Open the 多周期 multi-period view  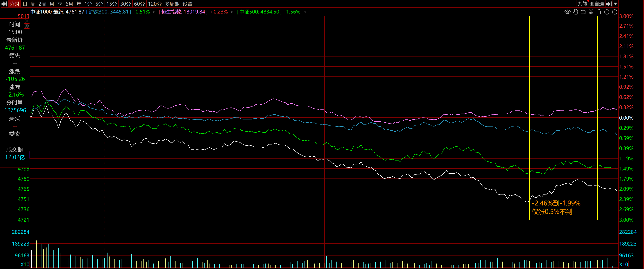click(x=172, y=4)
